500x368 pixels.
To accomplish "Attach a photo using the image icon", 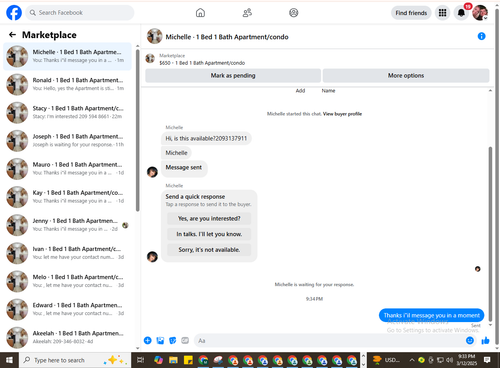I will 160,340.
